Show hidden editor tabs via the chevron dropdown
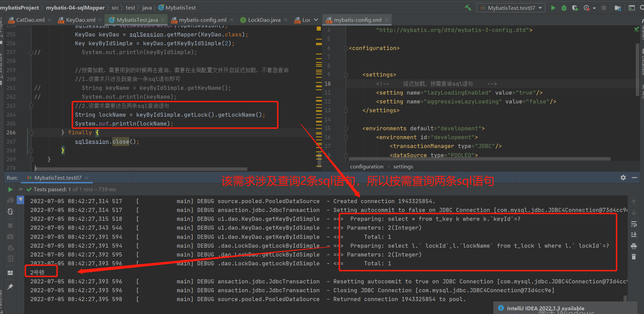 (316, 20)
